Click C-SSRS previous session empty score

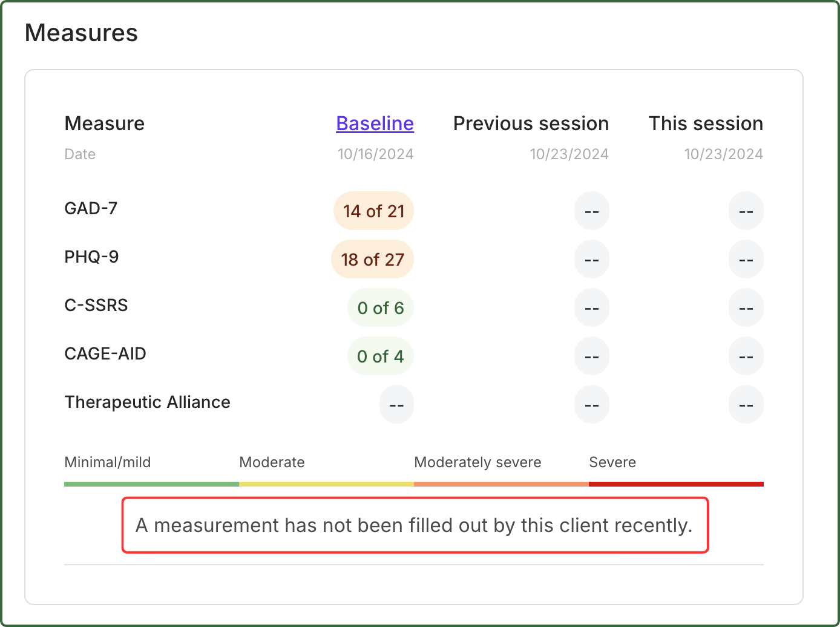click(591, 308)
